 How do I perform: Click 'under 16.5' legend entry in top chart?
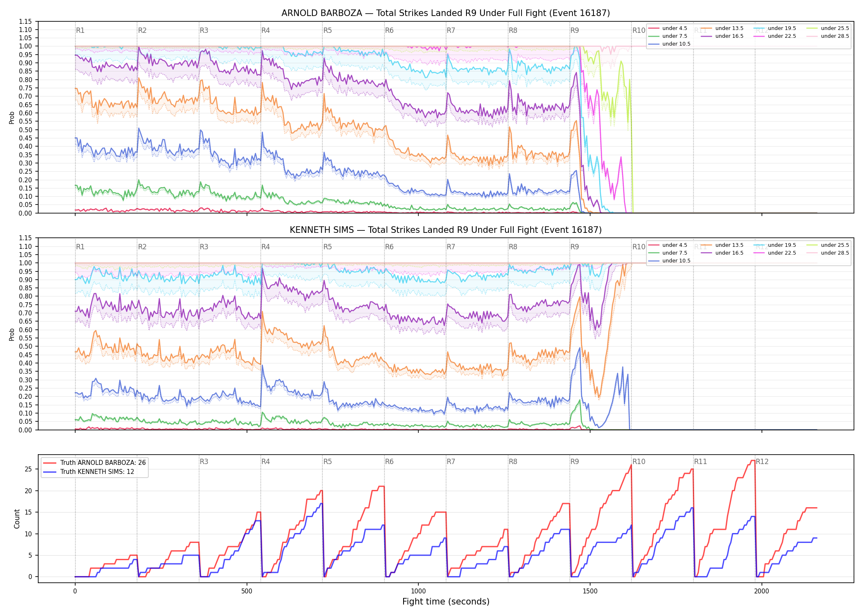click(722, 36)
